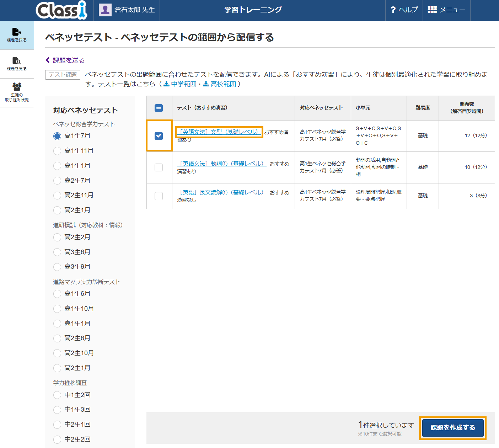Click the 課題を作成する button
This screenshot has width=499, height=448.
pos(453,428)
